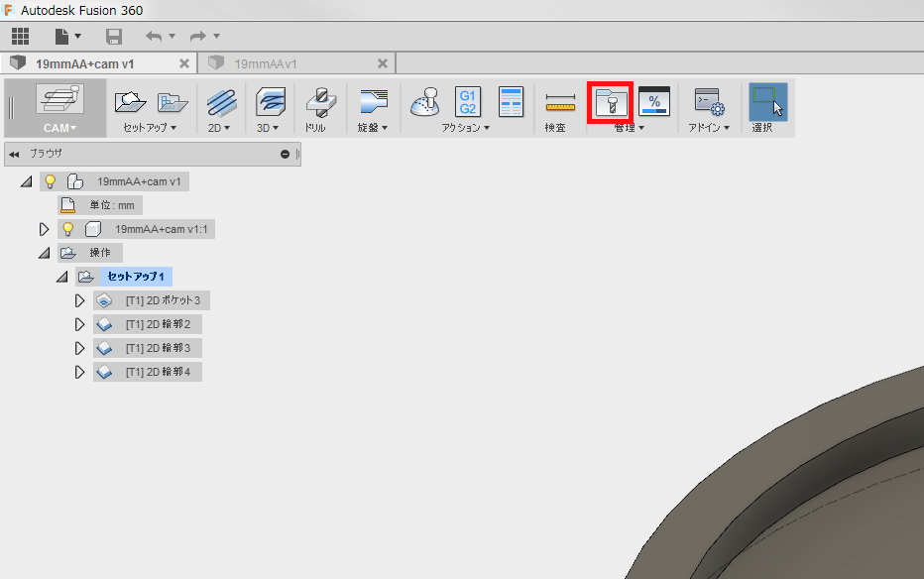
Task: Click the Redo arrow
Action: (197, 37)
